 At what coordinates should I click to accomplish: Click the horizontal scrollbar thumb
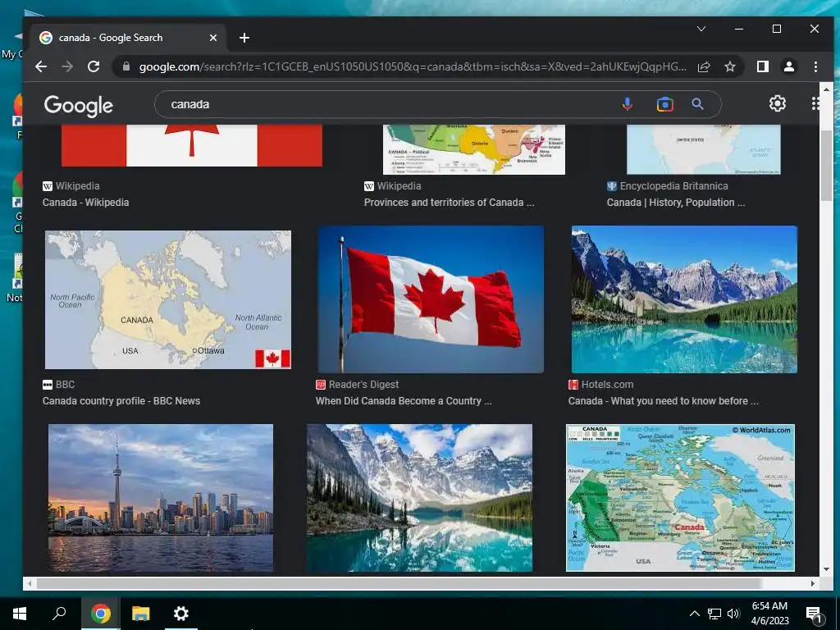(399, 583)
